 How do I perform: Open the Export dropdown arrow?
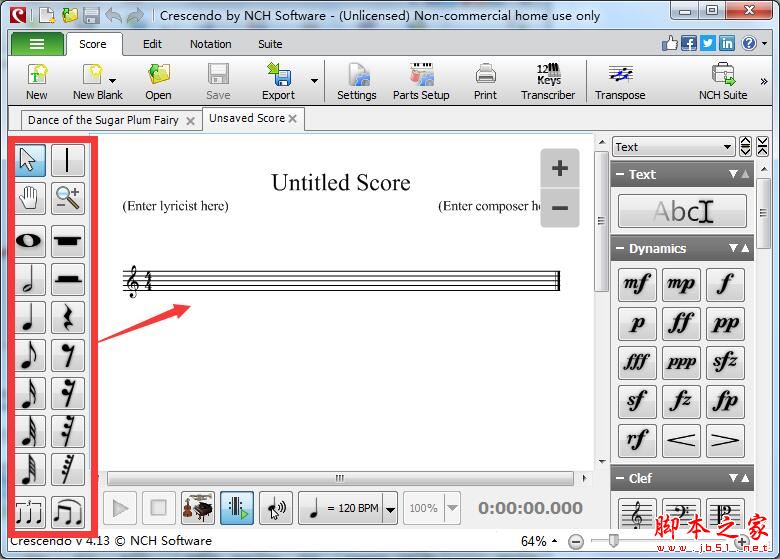click(x=314, y=81)
